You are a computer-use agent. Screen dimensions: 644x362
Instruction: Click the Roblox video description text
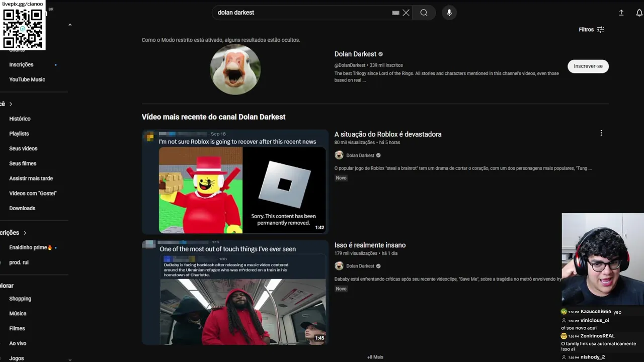(x=463, y=168)
